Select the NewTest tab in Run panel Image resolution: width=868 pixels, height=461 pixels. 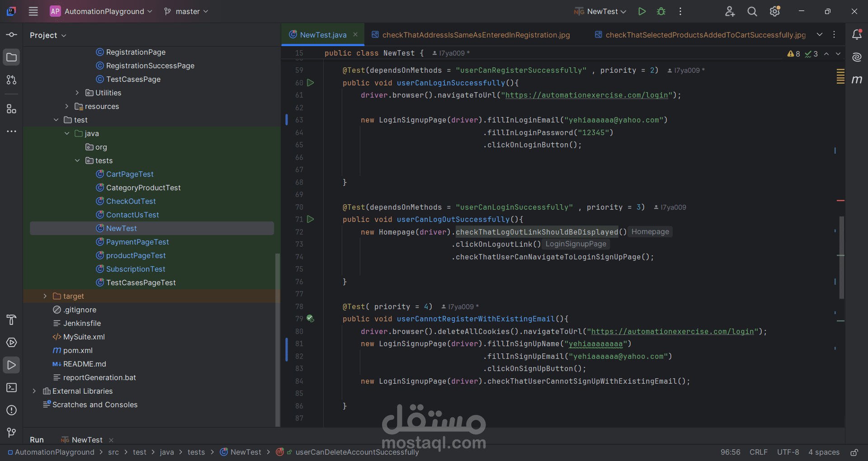(x=82, y=440)
